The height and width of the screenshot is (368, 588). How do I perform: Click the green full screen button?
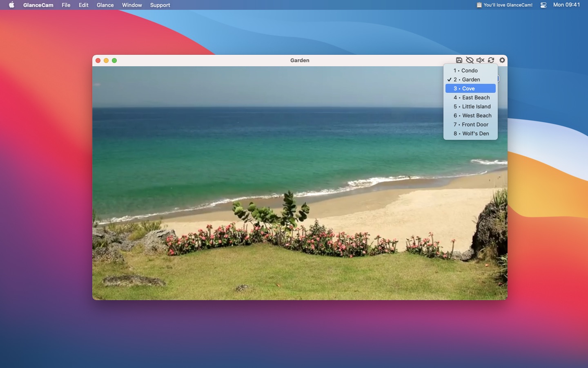tap(114, 61)
